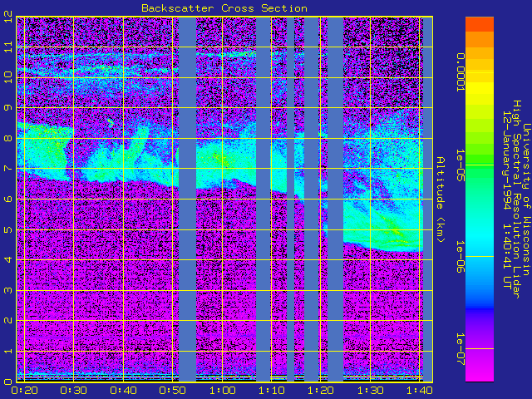
Task: Click the altitude label 2
Action: pyautogui.click(x=8, y=320)
